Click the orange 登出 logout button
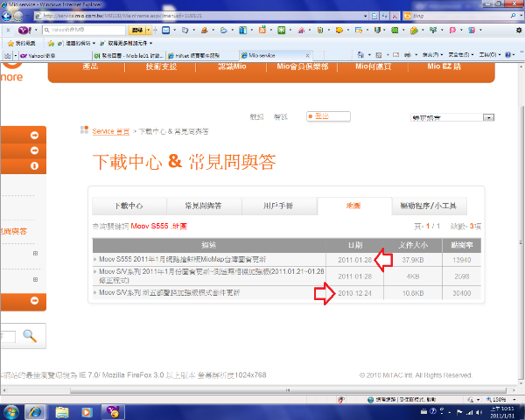The width and height of the screenshot is (525, 420). pyautogui.click(x=328, y=116)
